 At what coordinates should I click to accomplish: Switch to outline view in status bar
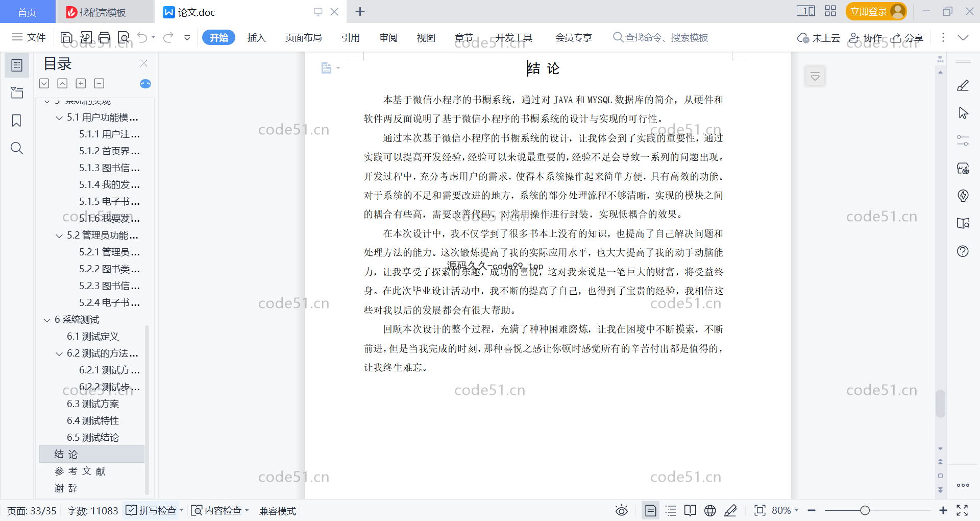[671, 510]
